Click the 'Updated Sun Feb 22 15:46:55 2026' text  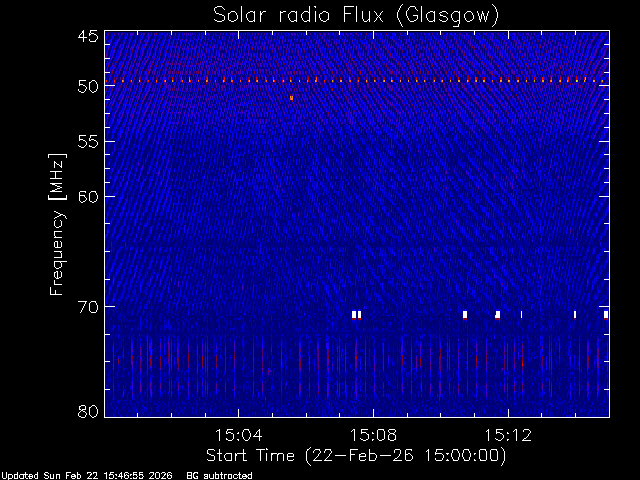point(87,476)
